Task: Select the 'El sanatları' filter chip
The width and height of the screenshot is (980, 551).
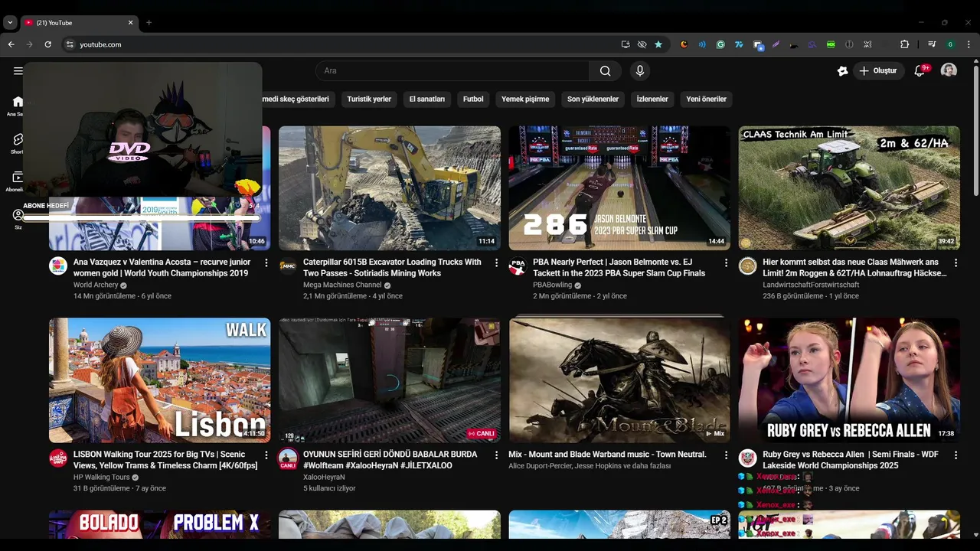Action: (x=426, y=99)
